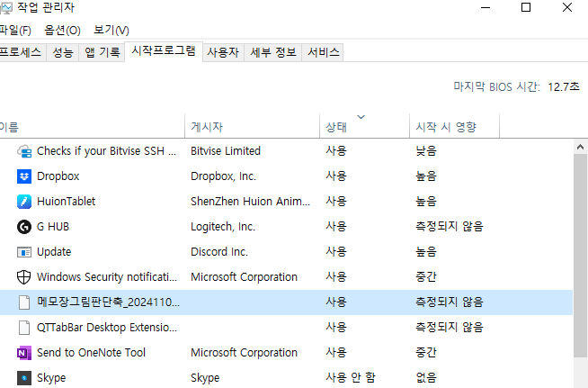
Task: Select the 시작프로그램 tab
Action: (x=164, y=51)
